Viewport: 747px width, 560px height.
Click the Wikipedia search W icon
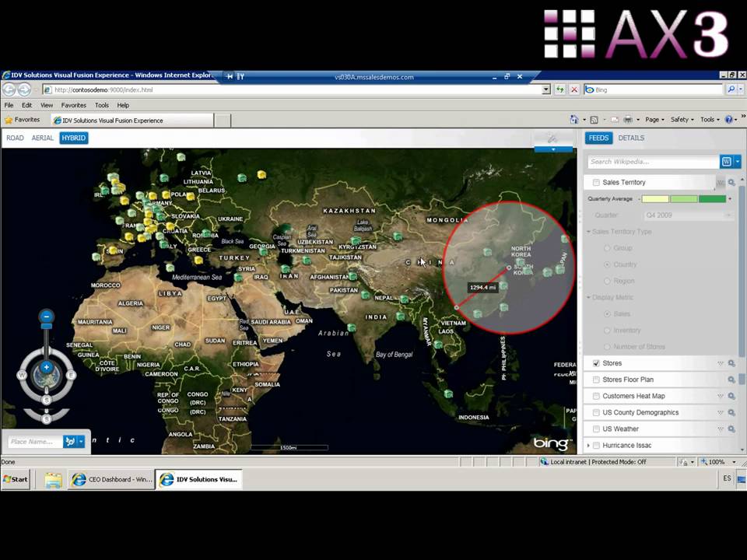tap(726, 162)
